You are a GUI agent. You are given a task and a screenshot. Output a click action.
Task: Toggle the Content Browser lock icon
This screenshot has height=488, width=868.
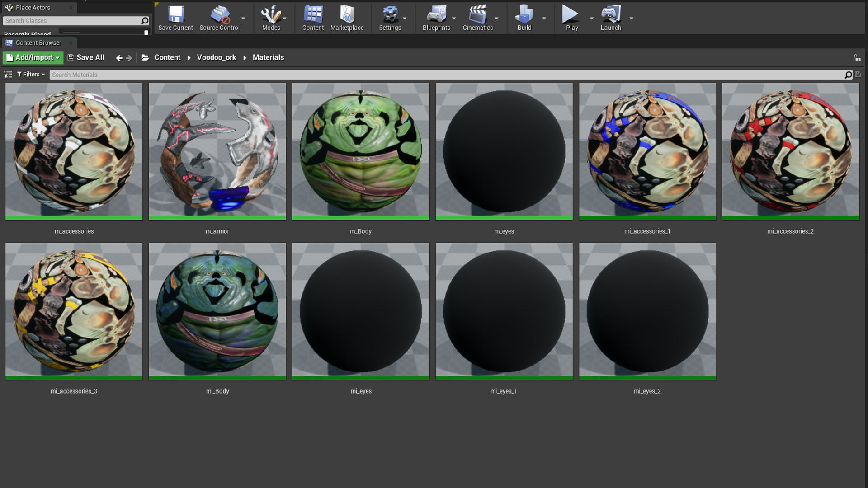857,58
